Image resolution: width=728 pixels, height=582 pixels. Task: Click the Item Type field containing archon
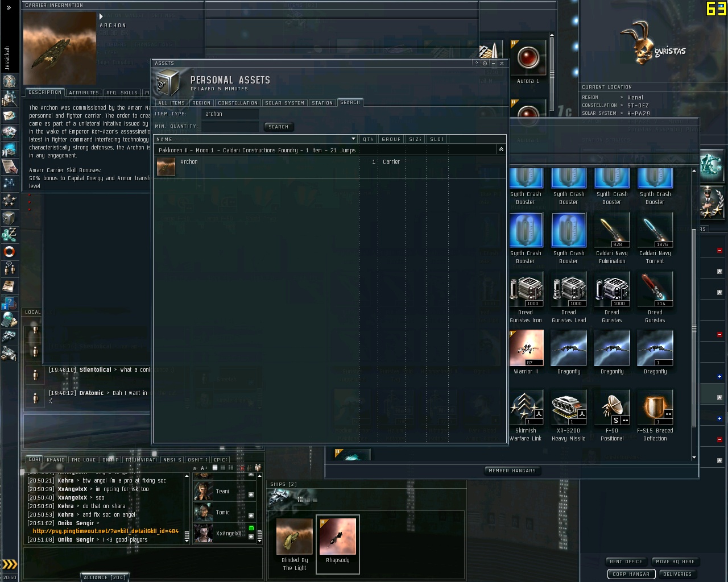[x=230, y=114]
